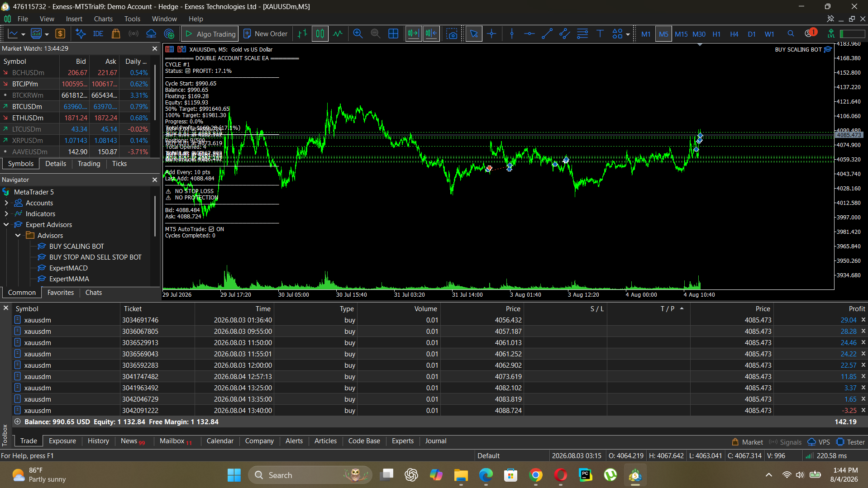This screenshot has width=868, height=488.
Task: Open the Market shopping bag icon in toolbar
Action: (116, 34)
